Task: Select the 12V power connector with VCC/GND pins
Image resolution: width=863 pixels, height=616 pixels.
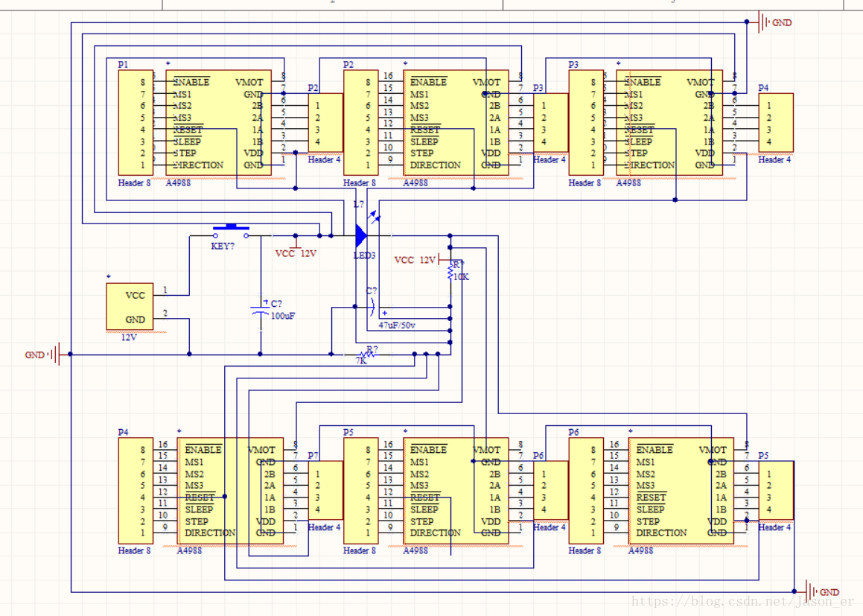Action: pyautogui.click(x=130, y=307)
